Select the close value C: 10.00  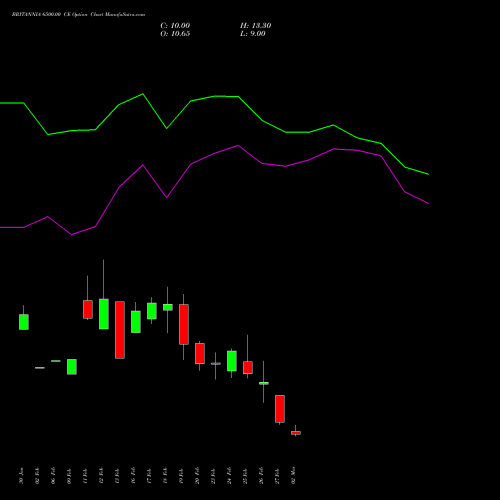click(175, 26)
